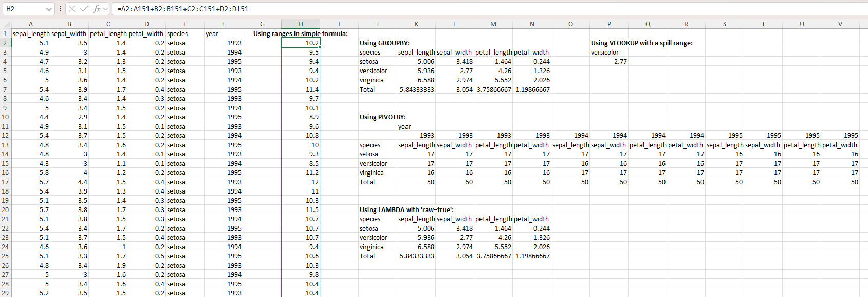
Task: Select the 2.77 VLOOKUP result cell
Action: pyautogui.click(x=609, y=62)
